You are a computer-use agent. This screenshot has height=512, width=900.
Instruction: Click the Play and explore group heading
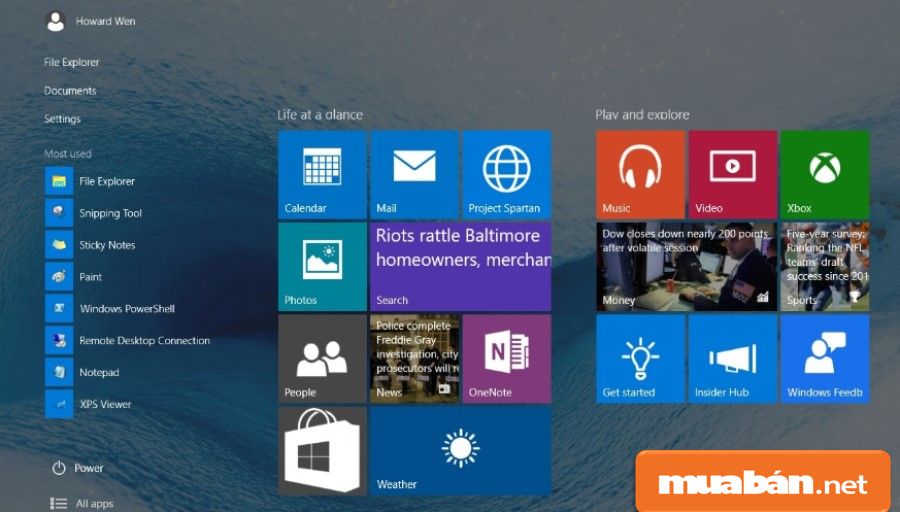tap(642, 115)
